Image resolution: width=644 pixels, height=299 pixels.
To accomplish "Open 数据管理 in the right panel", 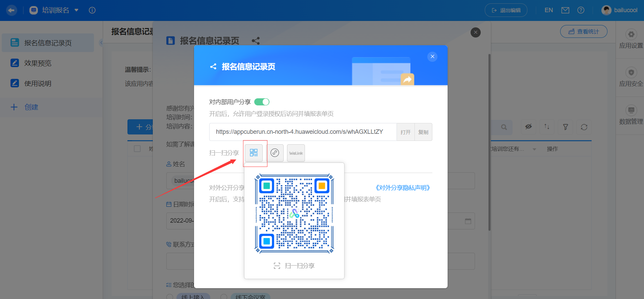I will 631,115.
